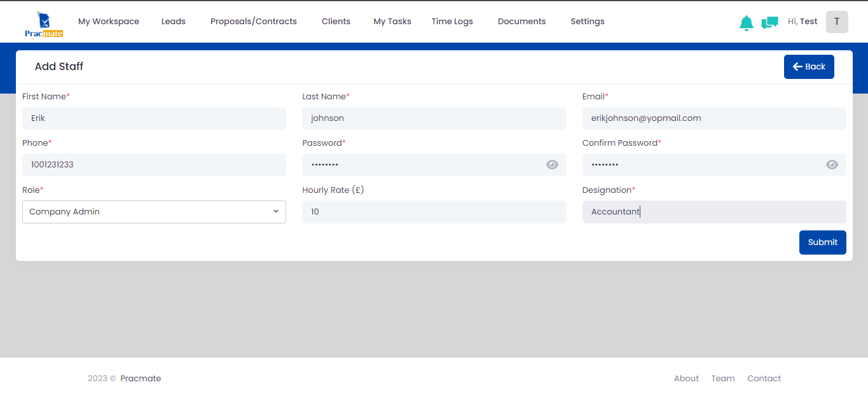Go to My Tasks
The image size is (868, 394).
tap(392, 22)
